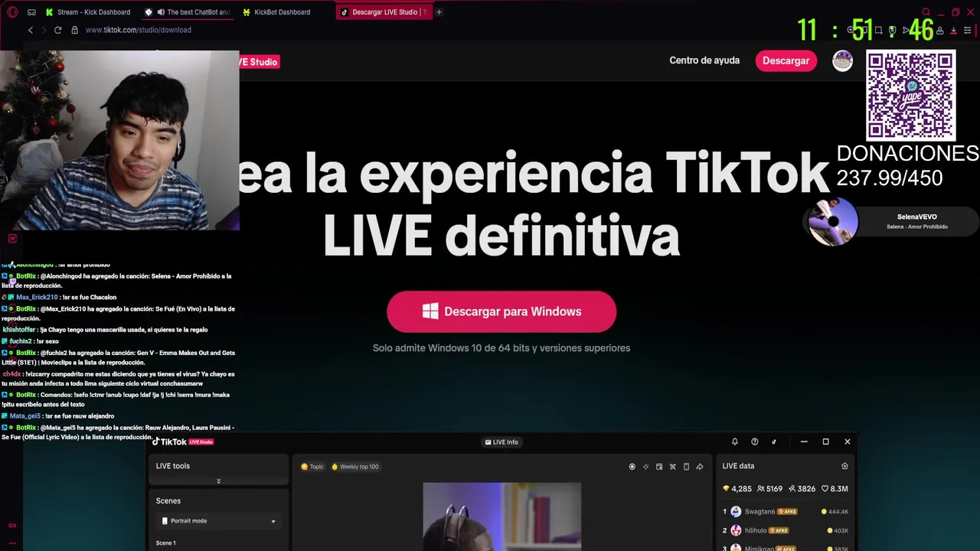The height and width of the screenshot is (551, 980).
Task: Click the Centro de ayuda link
Action: click(x=704, y=60)
